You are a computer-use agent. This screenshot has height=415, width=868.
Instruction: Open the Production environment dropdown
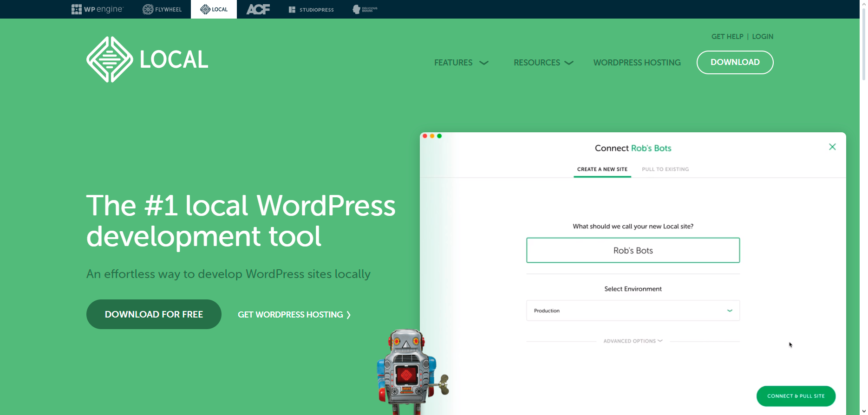(x=633, y=311)
